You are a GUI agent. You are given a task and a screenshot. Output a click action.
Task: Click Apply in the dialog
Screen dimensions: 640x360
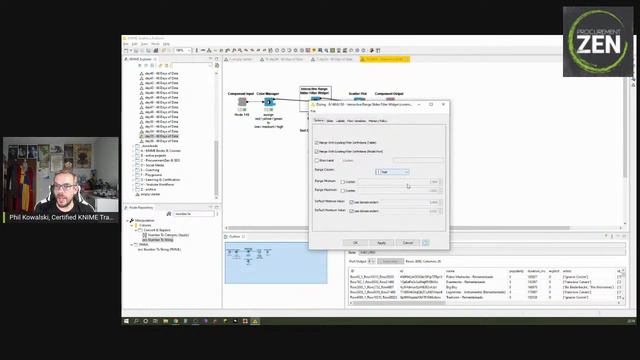[381, 243]
